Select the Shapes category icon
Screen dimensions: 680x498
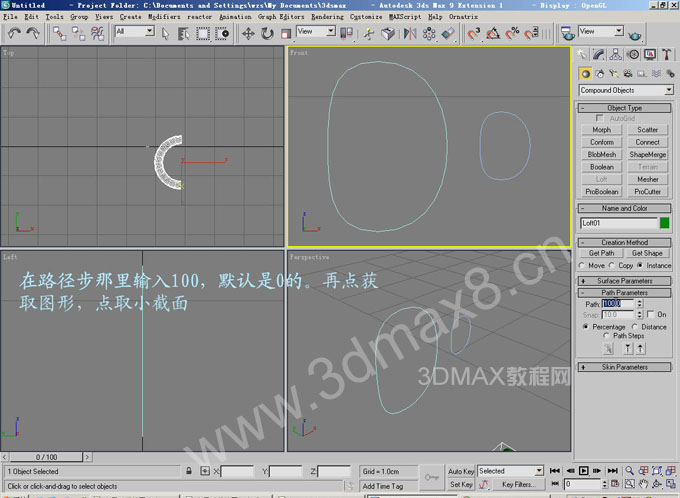(600, 74)
